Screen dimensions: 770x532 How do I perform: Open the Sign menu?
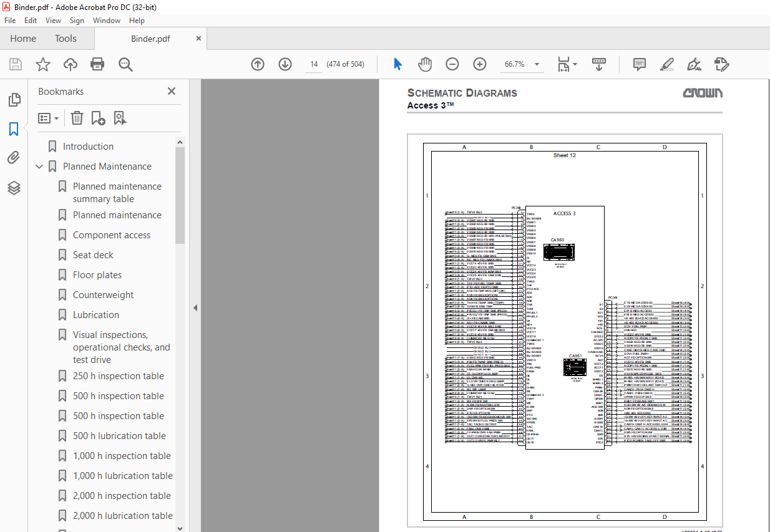[x=77, y=21]
